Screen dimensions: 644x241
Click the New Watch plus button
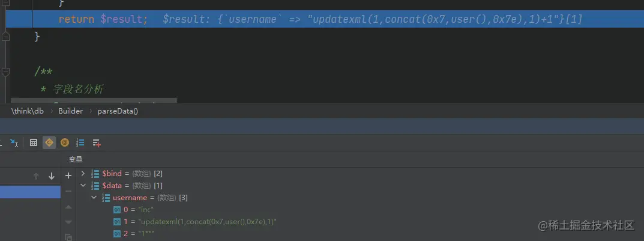point(68,176)
